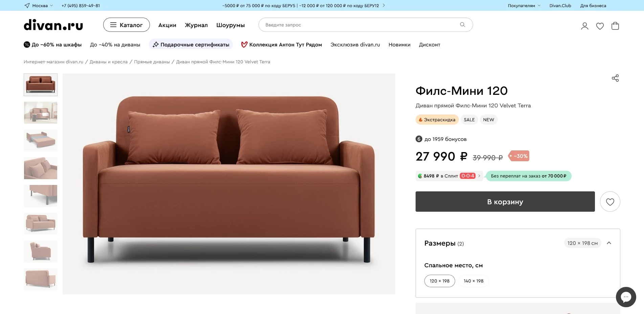Open the Каталог menu
644x314 pixels.
pos(126,25)
